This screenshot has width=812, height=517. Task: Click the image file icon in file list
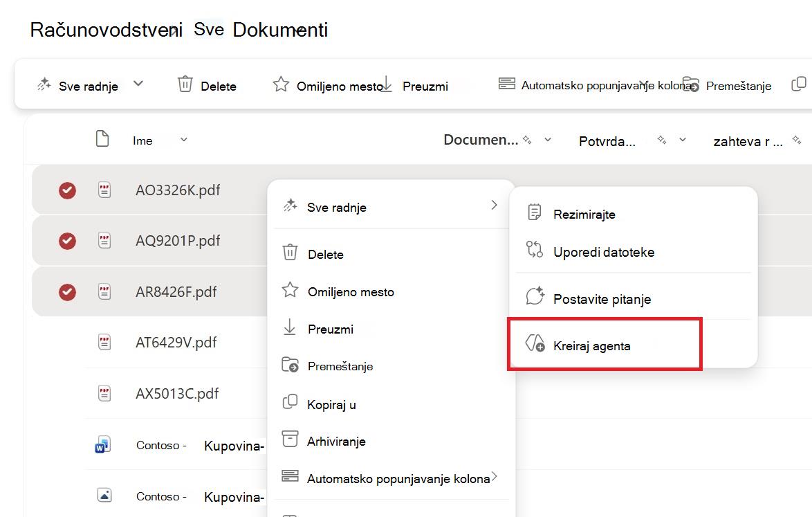(x=104, y=496)
